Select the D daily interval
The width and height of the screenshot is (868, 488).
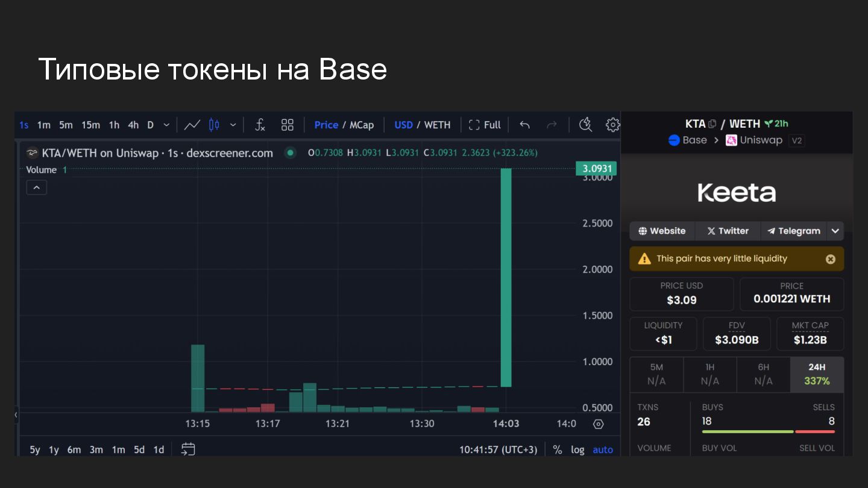[150, 125]
